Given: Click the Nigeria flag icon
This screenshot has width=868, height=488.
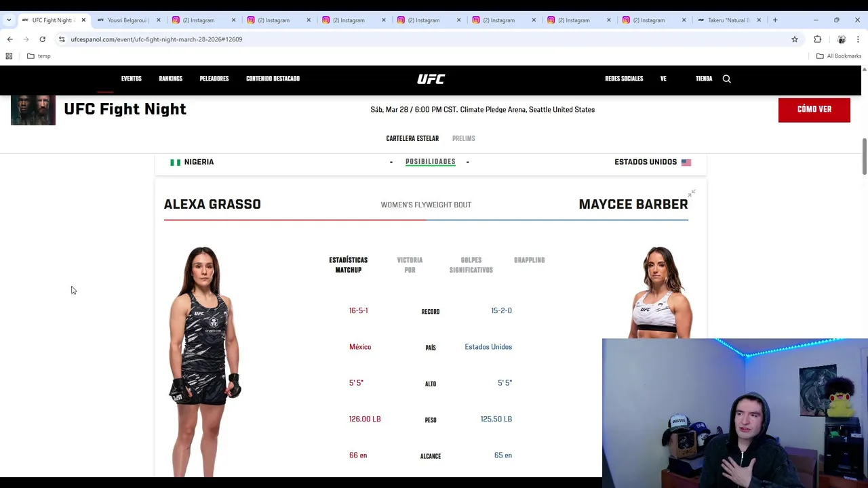Looking at the screenshot, I should point(176,162).
